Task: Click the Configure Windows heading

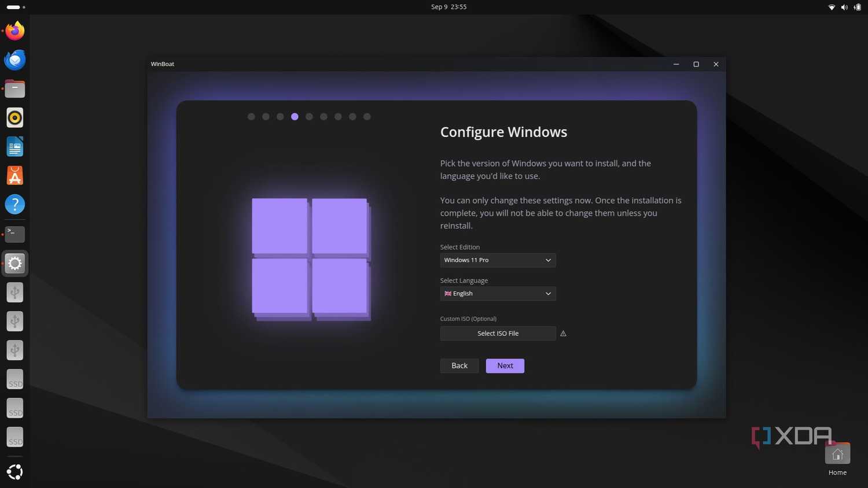Action: point(503,132)
